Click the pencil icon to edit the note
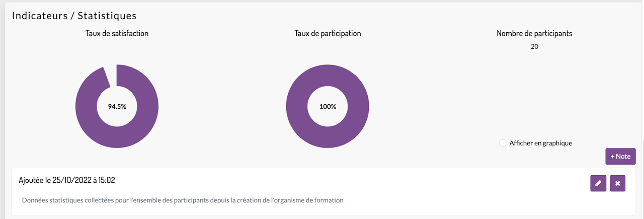This screenshot has height=219, width=644. [x=598, y=183]
